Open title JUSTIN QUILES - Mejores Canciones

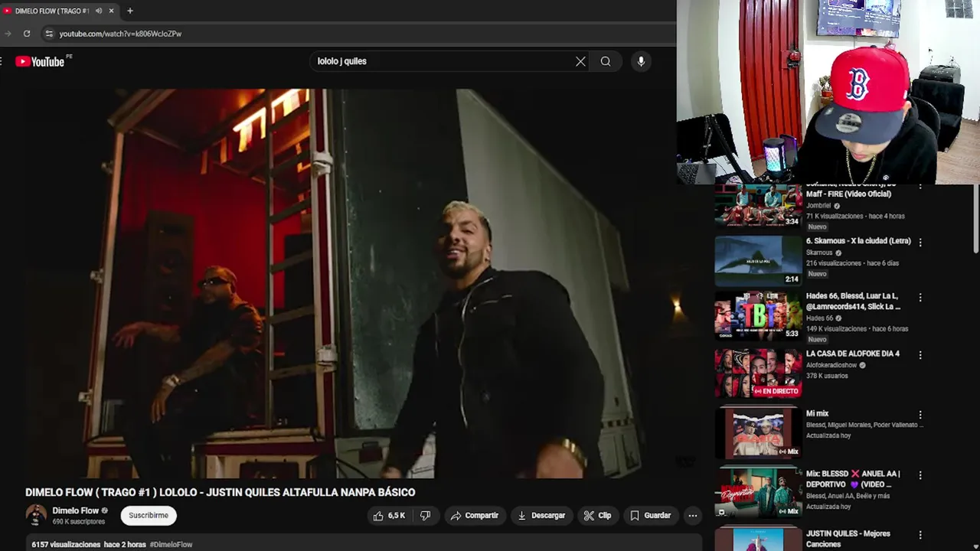click(x=848, y=539)
